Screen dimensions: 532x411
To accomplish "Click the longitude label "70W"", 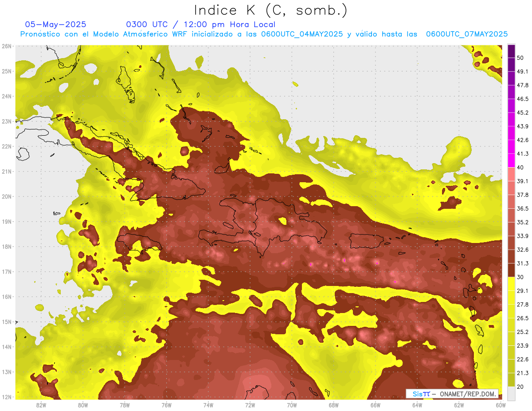I will click(x=292, y=405).
